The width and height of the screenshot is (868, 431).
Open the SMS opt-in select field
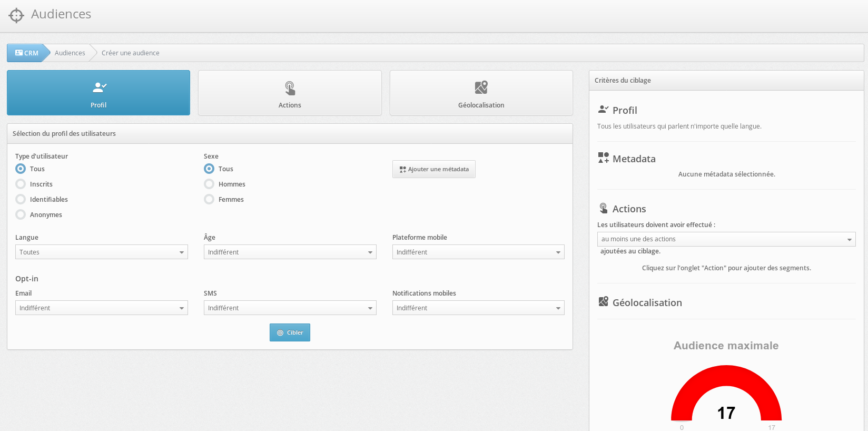[x=290, y=308]
